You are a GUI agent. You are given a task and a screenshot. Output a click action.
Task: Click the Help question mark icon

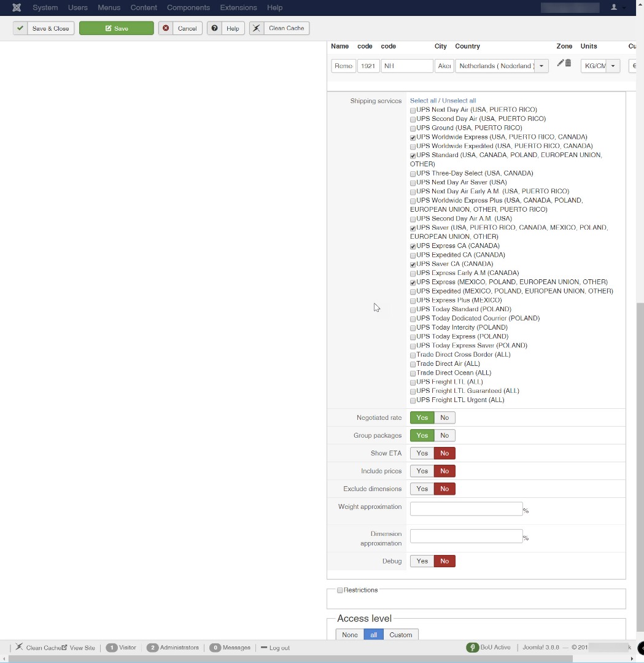coord(214,28)
